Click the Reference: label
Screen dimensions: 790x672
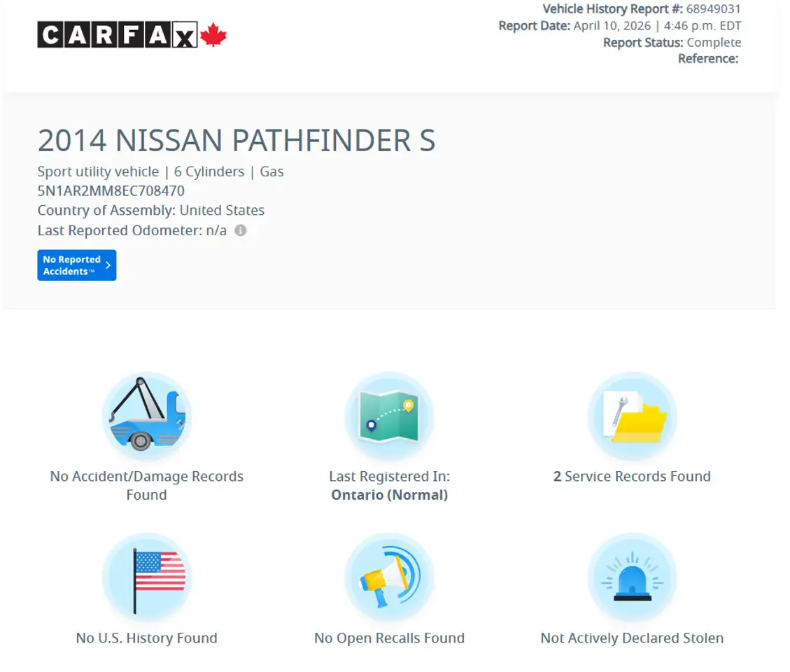708,59
